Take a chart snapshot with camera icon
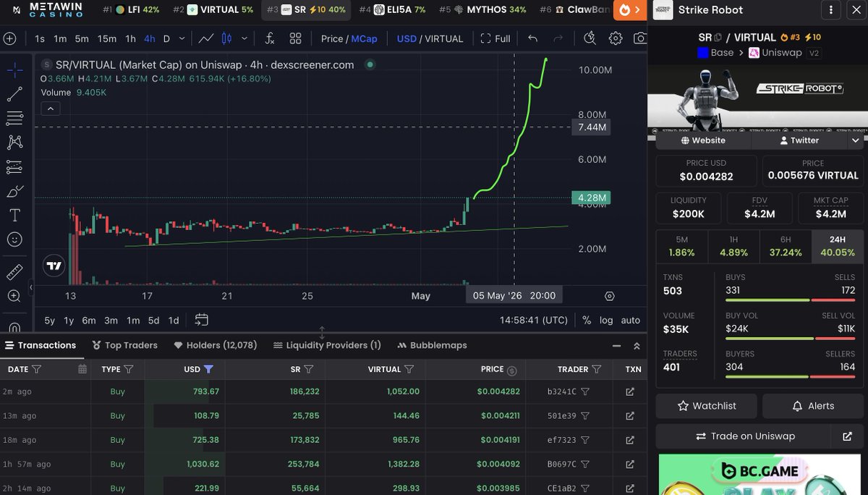The height and width of the screenshot is (495, 868). [x=639, y=38]
